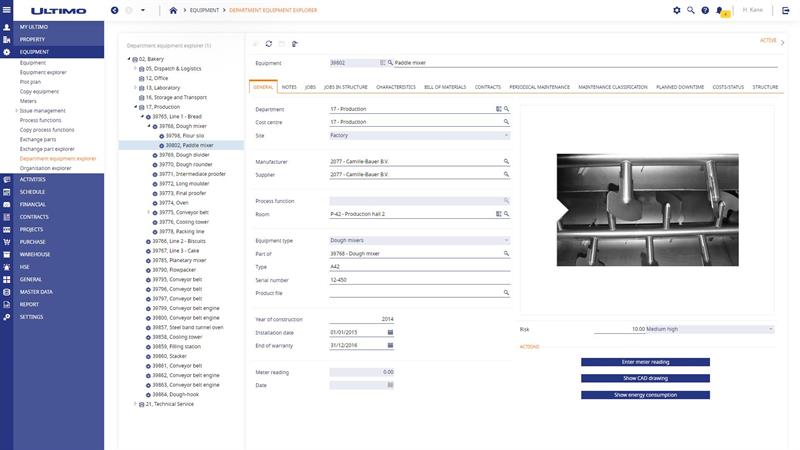800x450 pixels.
Task: Collapse the 17, Production tree node
Action: [x=135, y=106]
